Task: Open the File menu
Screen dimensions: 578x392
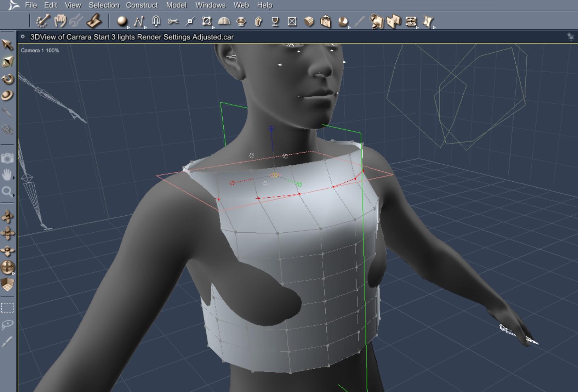Action: click(x=31, y=5)
